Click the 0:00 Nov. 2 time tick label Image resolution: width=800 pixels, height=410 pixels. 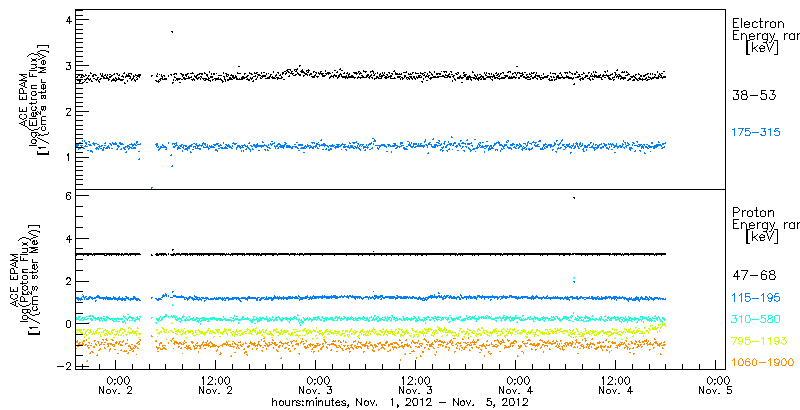point(117,386)
